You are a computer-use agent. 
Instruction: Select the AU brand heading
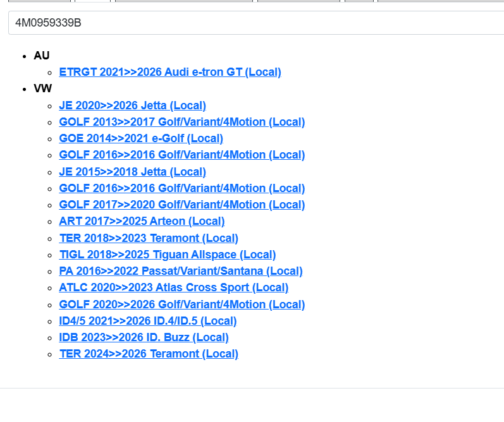[42, 56]
